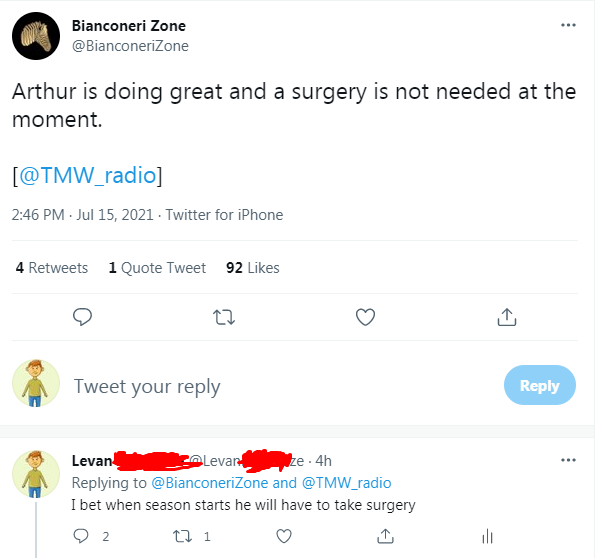Open Bianconeri Zone profile picture

click(34, 36)
